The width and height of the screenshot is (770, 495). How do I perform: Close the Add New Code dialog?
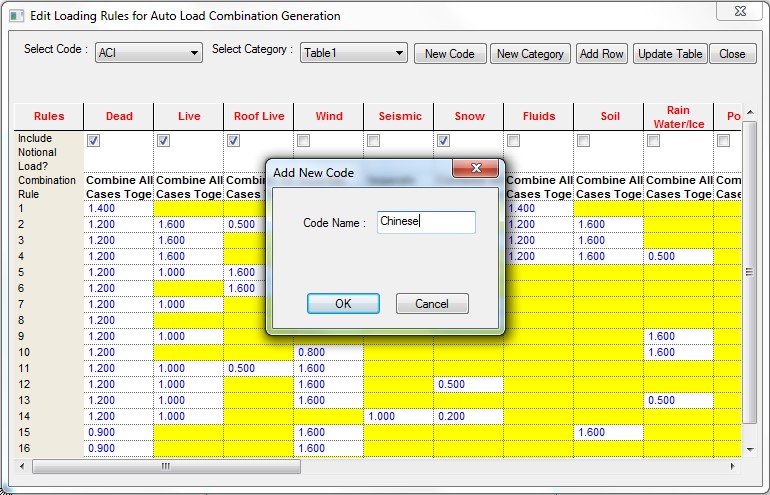[x=476, y=169]
